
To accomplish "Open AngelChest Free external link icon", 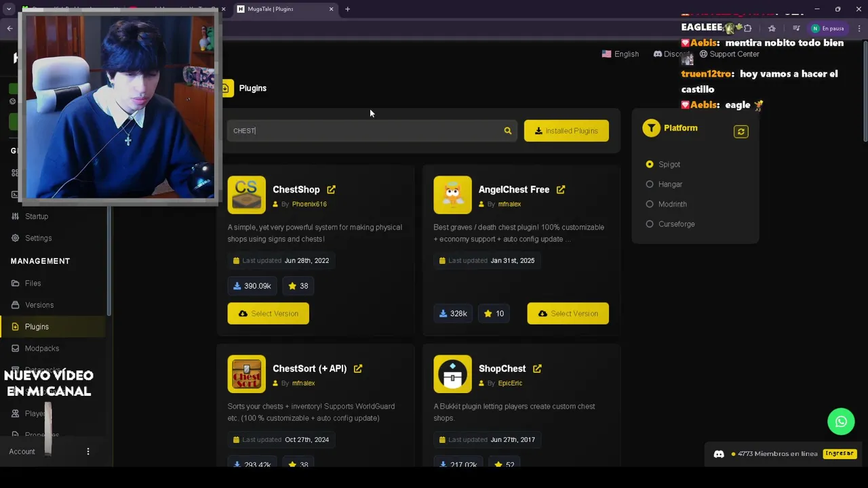I will tap(561, 190).
